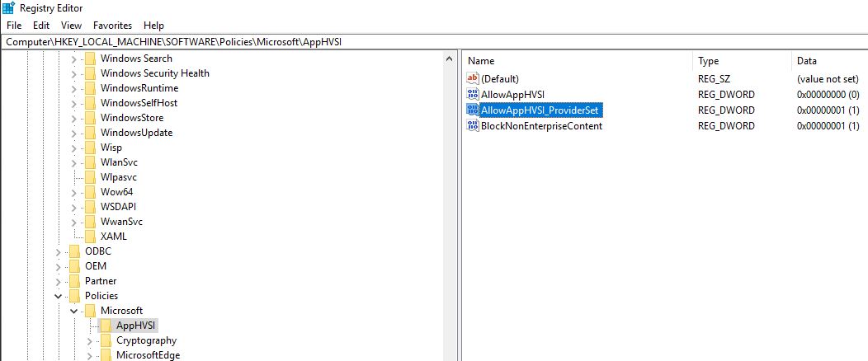Expand the Wisp key
The image size is (868, 361).
[73, 148]
